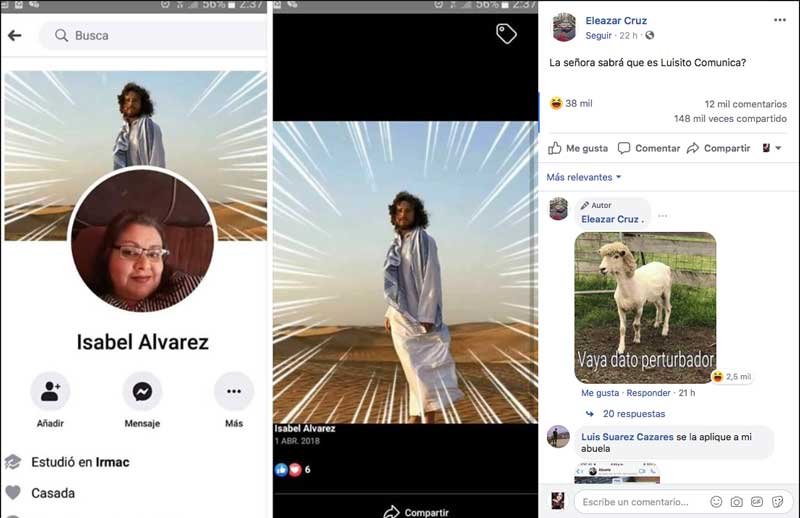800x518 pixels.
Task: Toggle Me gusta on the post
Action: click(x=578, y=148)
